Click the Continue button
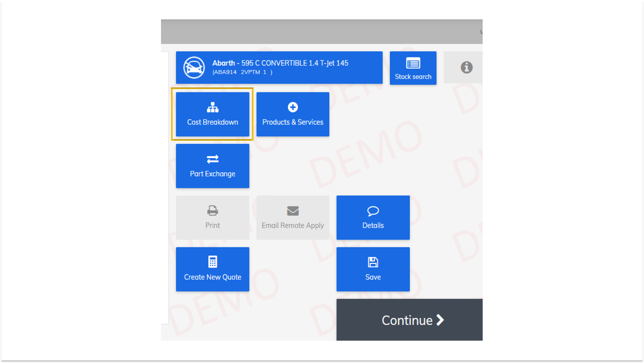Image resolution: width=644 pixels, height=363 pixels. pos(410,320)
